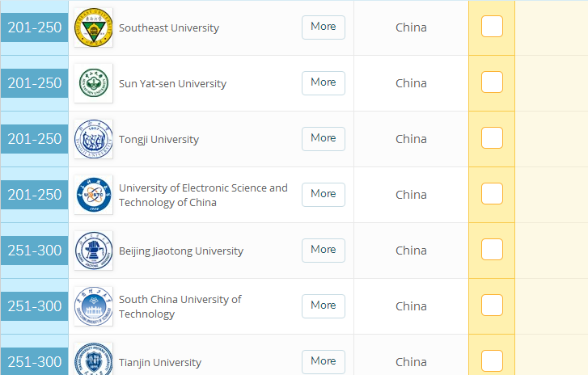Screen dimensions: 588x375
Task: Click the Beijing Jiaotong University logo
Action: click(93, 251)
